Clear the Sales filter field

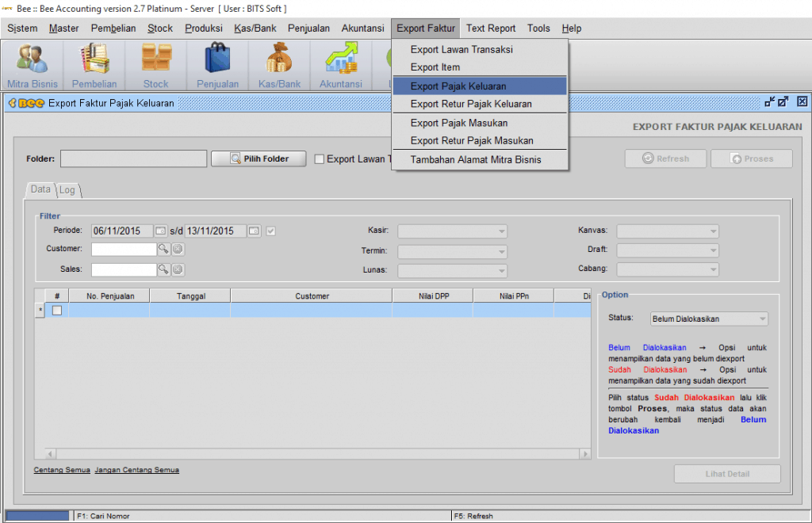tap(178, 269)
